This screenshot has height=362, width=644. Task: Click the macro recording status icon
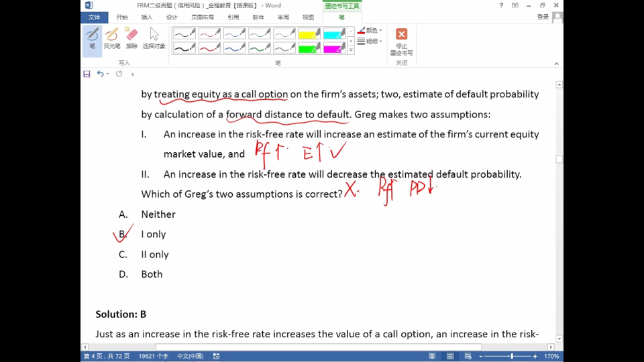tap(216, 356)
